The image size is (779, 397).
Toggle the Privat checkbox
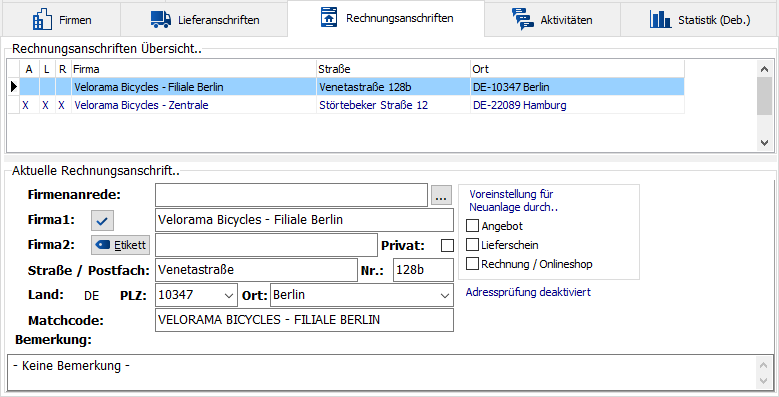(x=447, y=245)
